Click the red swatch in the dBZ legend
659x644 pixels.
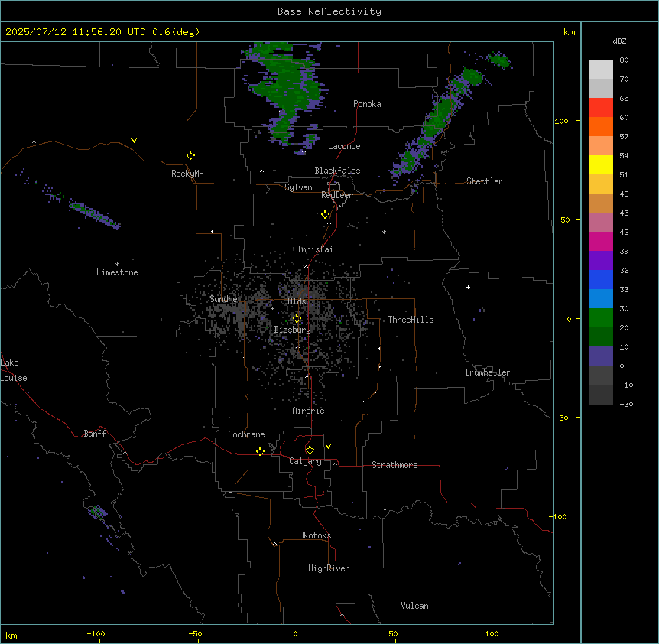pos(601,107)
